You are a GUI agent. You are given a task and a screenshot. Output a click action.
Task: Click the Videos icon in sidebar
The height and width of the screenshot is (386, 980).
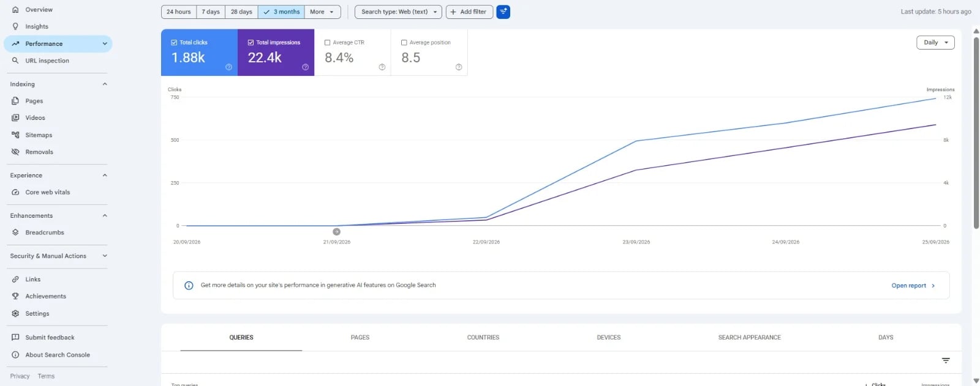click(15, 117)
